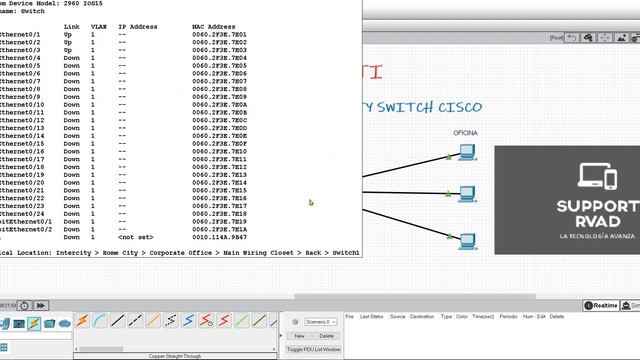The height and width of the screenshot is (360, 640).
Task: Click the workspace horizontal scrollbar thumb
Action: coord(415,296)
